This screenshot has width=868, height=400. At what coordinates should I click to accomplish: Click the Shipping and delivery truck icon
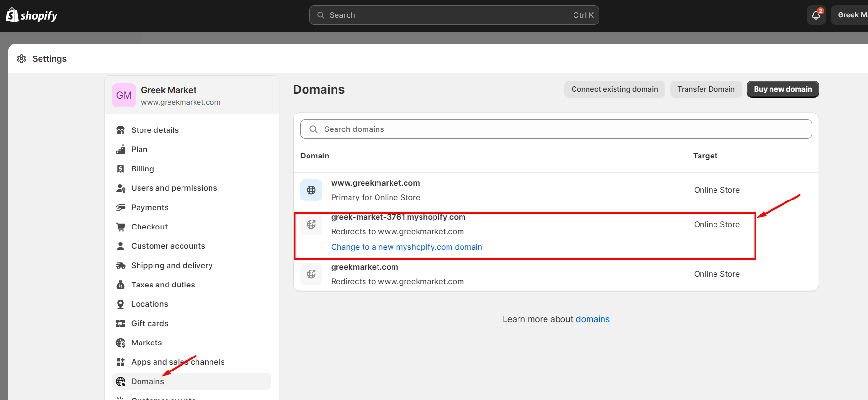coord(121,265)
